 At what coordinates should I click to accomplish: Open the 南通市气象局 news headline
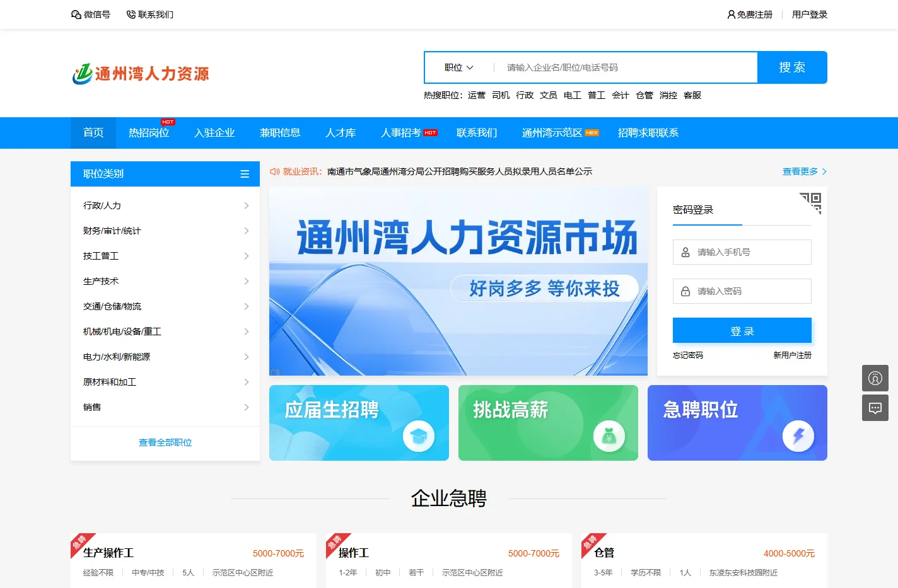point(460,171)
